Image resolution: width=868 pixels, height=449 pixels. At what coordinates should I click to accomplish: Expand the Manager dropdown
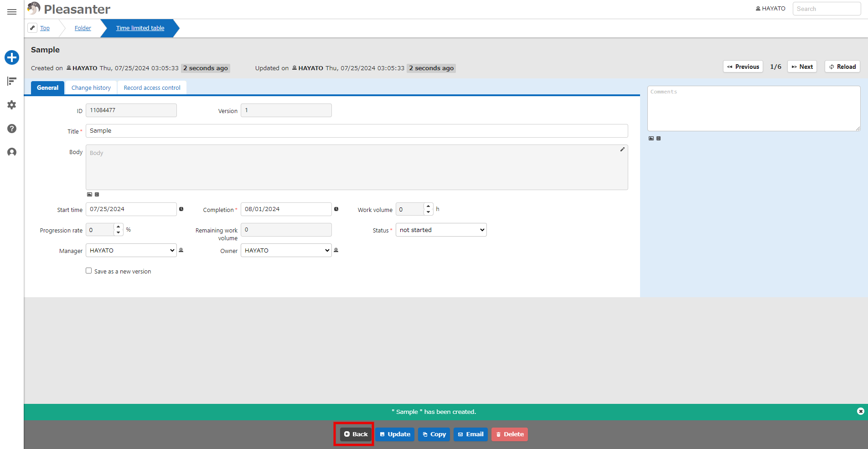point(131,250)
